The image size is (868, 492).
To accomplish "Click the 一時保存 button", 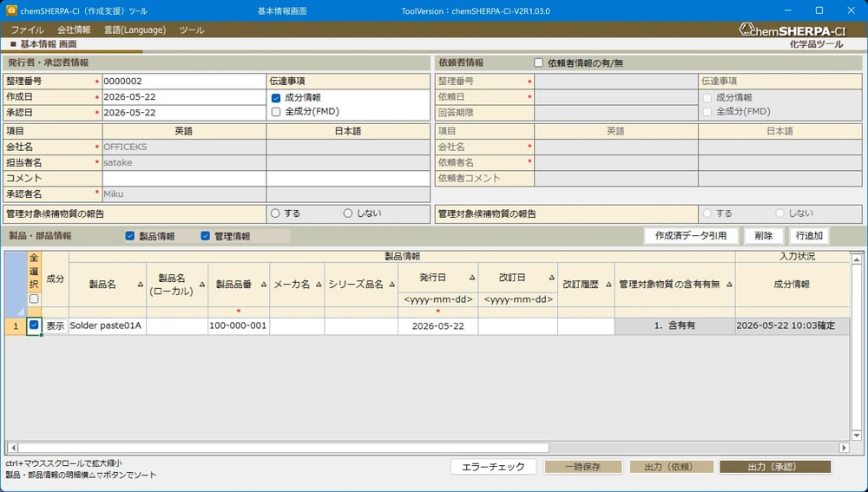I will coord(583,467).
